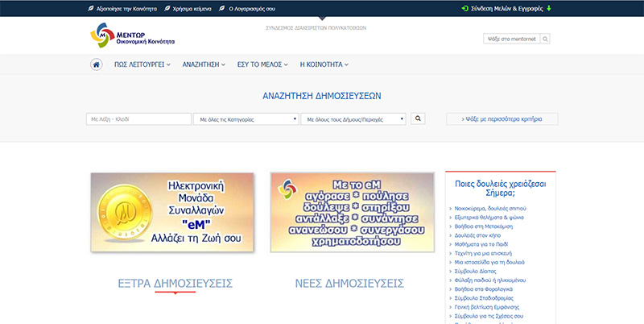Open the Χρήσιμα κείμενα link

click(192, 9)
